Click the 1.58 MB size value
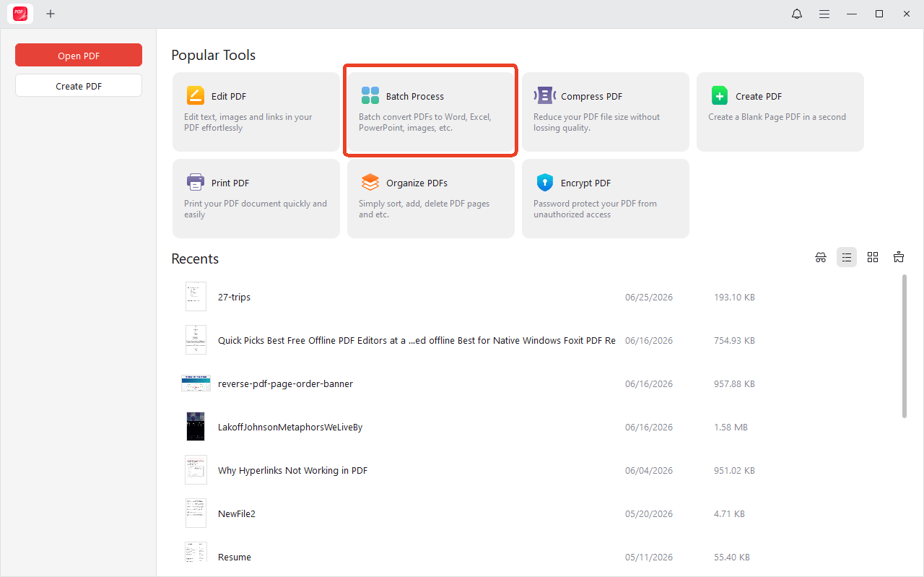The image size is (924, 577). point(731,427)
